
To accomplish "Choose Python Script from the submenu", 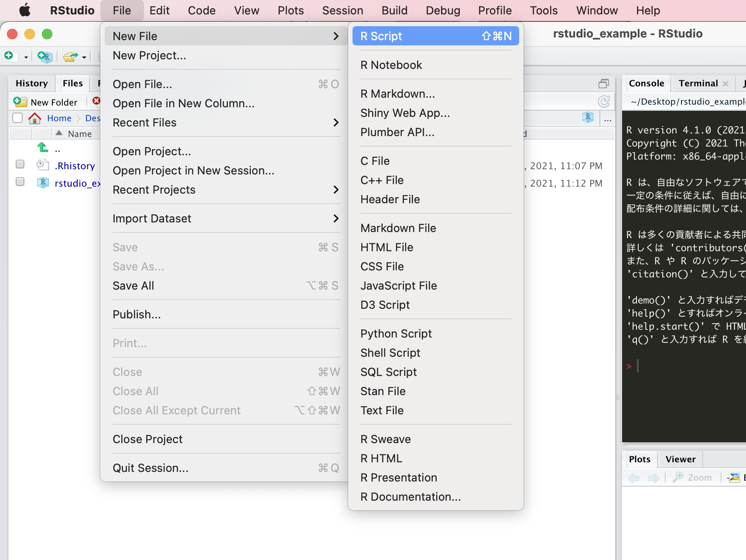I will point(396,334).
